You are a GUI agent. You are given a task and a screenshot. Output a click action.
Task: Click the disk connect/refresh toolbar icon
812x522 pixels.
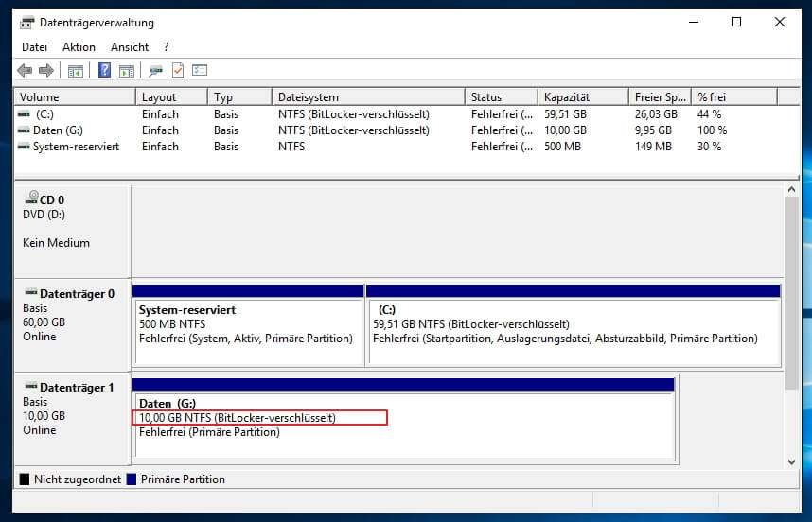tap(155, 71)
